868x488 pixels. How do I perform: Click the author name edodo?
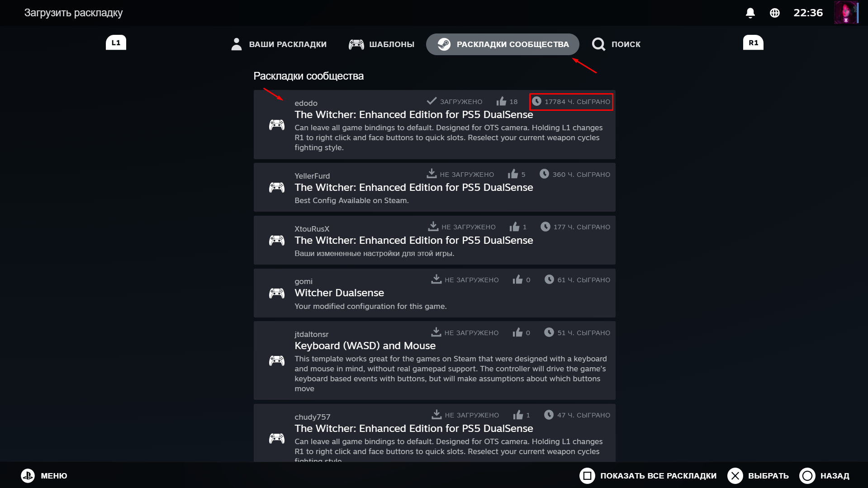306,103
